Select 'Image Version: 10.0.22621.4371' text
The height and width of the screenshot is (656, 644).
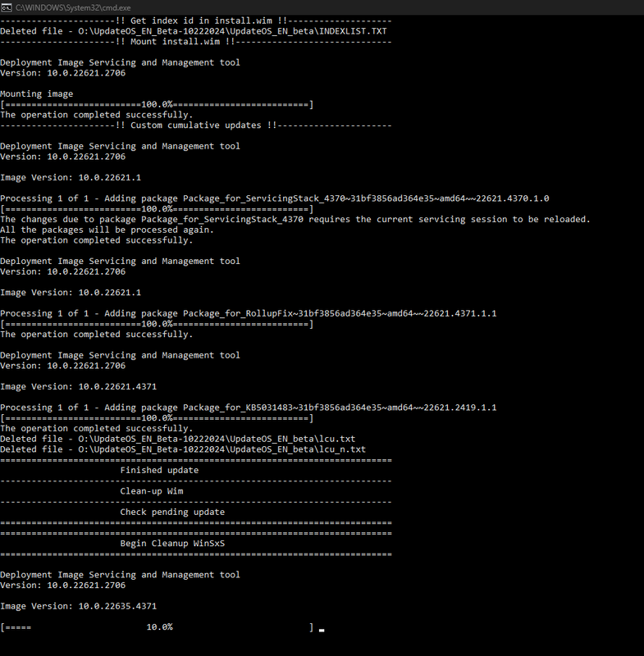click(78, 386)
